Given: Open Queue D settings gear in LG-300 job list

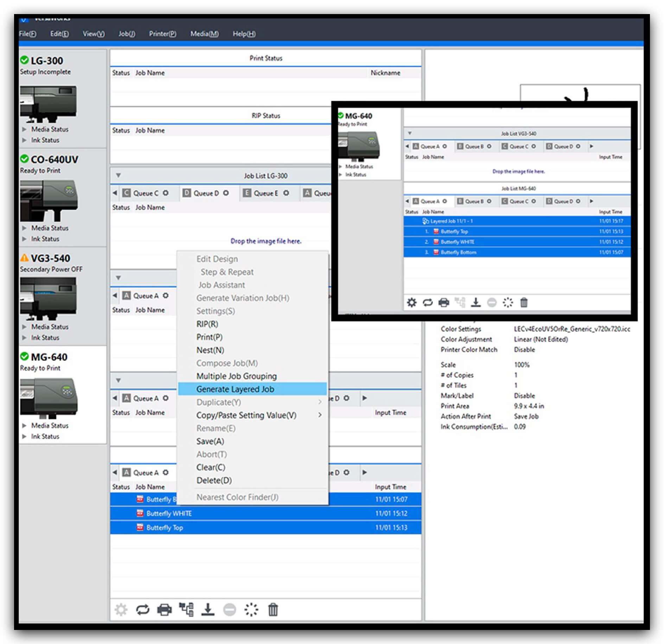Looking at the screenshot, I should [x=226, y=193].
